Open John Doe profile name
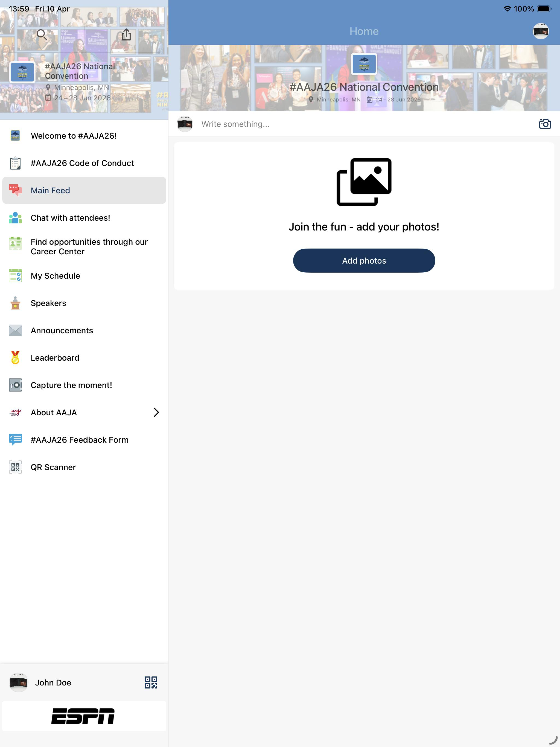 53,682
